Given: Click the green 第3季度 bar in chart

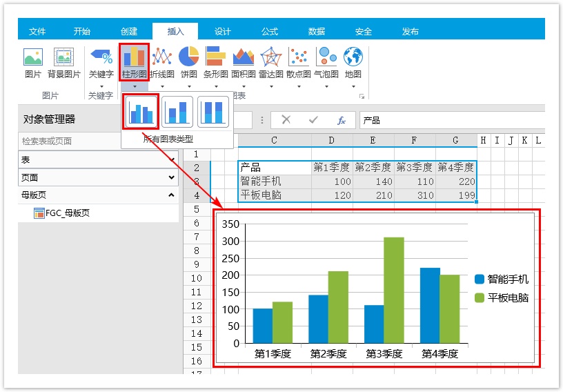Looking at the screenshot, I should click(394, 291).
